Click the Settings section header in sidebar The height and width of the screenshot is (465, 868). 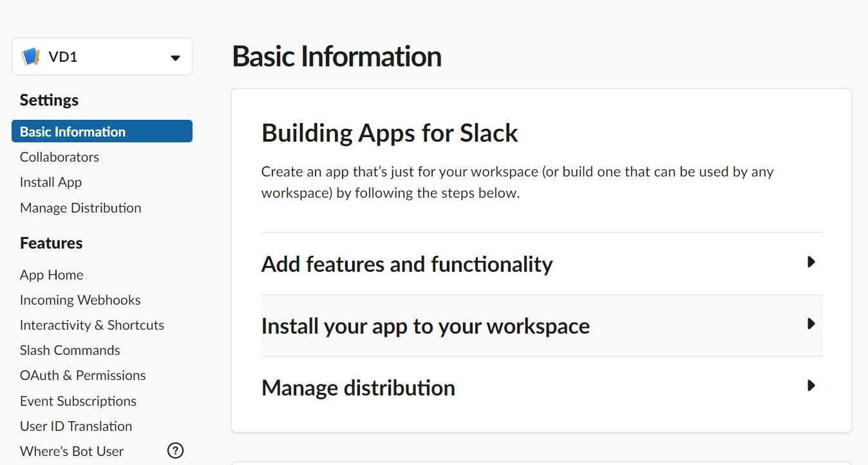pyautogui.click(x=49, y=100)
